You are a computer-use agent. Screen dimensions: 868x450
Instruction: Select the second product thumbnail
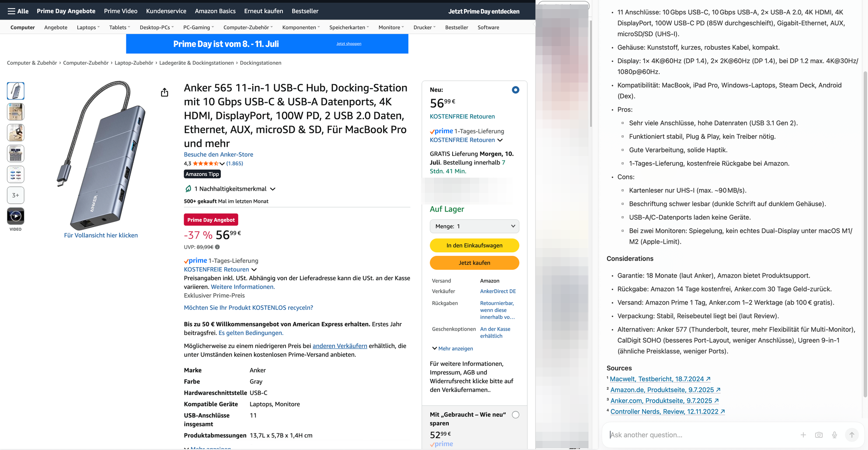[x=16, y=112]
